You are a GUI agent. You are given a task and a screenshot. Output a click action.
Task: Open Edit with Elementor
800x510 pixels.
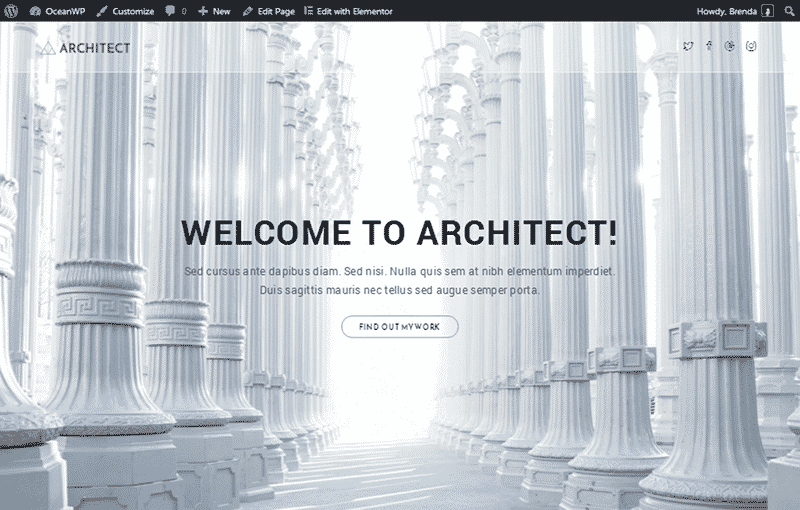click(x=348, y=11)
